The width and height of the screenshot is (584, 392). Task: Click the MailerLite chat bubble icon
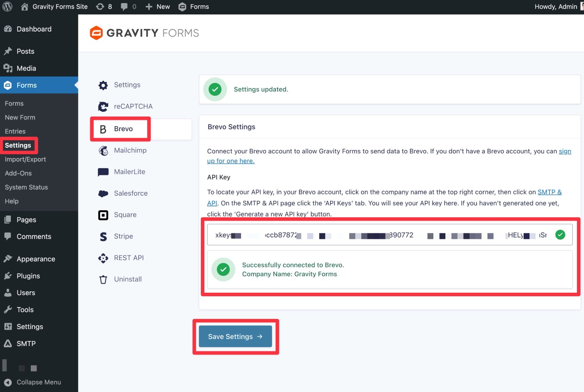tap(103, 172)
